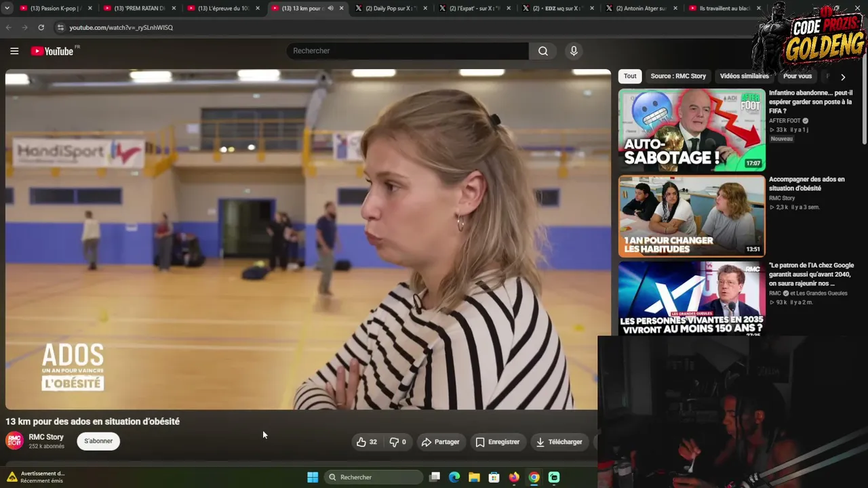The image size is (868, 488).
Task: Select the 'Source : RMC Story' chip
Action: [x=678, y=76]
